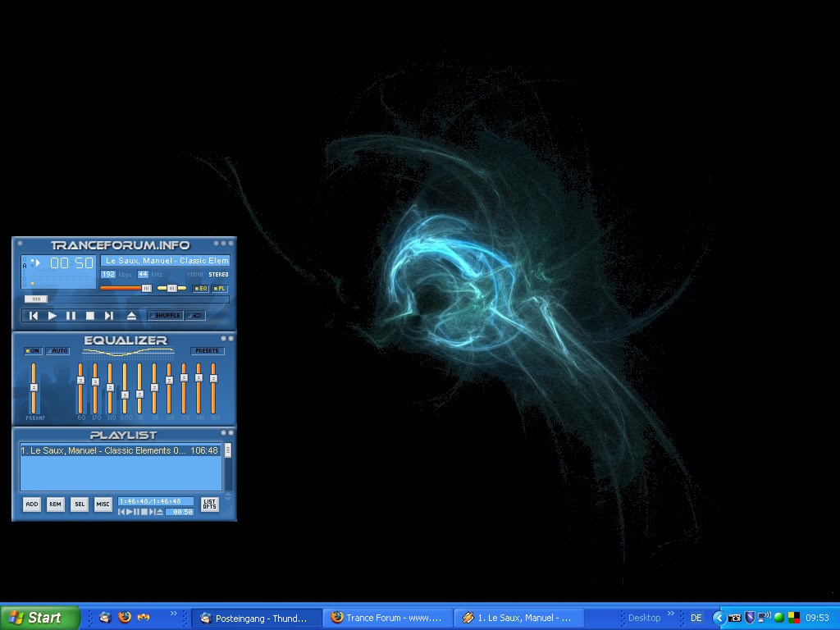Stop playback in the main player
The height and width of the screenshot is (630, 840).
coord(90,316)
